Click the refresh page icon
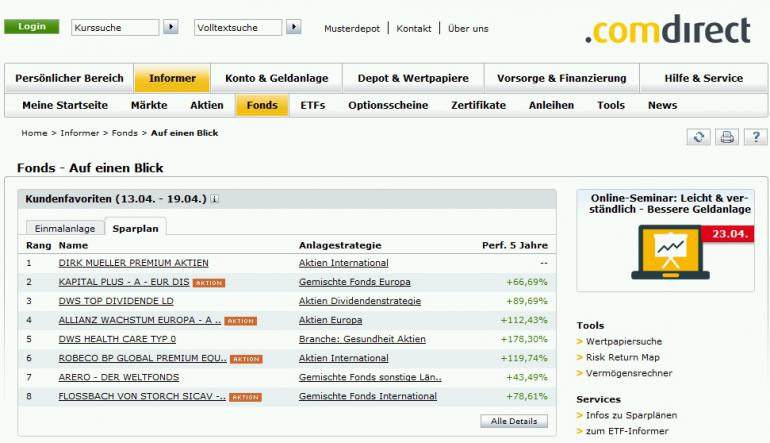Screen dimensions: 770x443 [698, 137]
